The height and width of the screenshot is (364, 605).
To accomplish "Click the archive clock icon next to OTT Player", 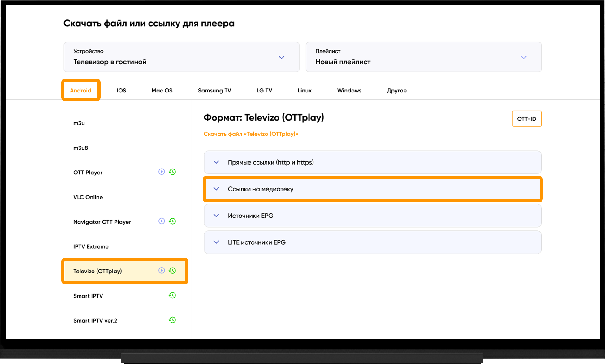I will click(x=172, y=172).
